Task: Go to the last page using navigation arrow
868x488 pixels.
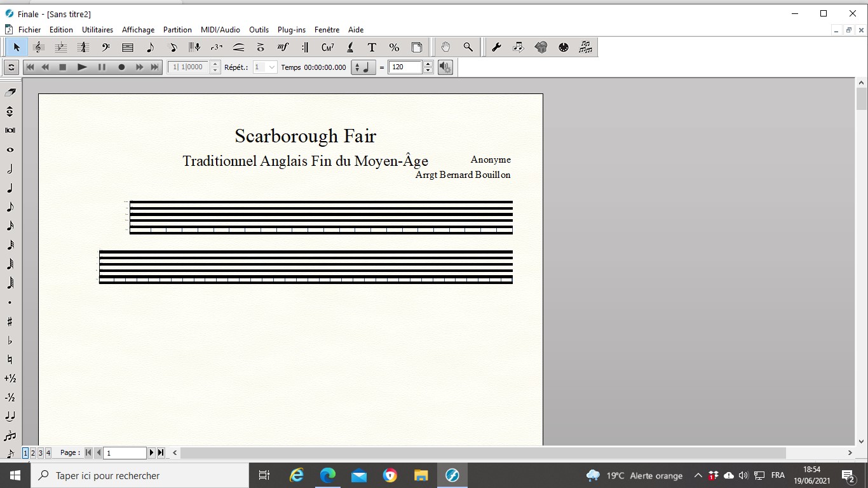Action: [161, 452]
